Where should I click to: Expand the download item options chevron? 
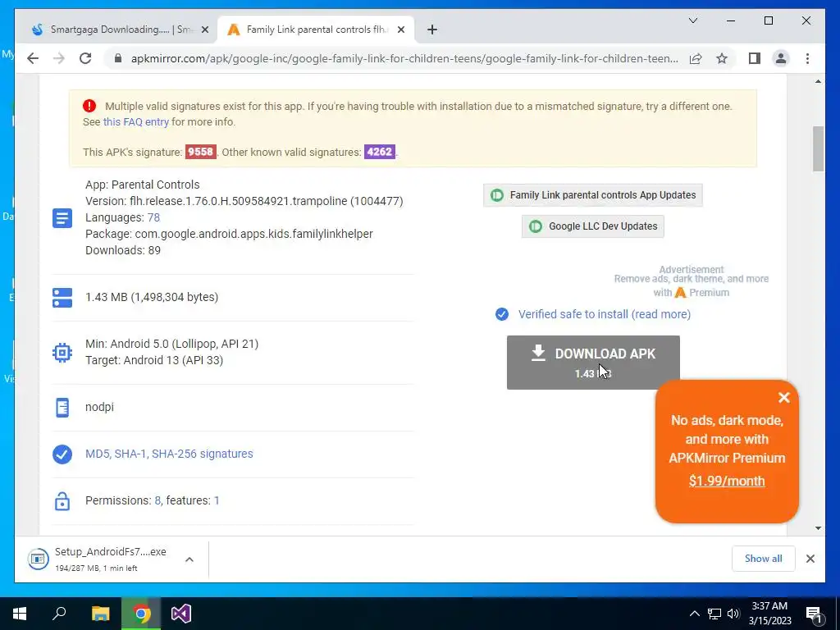point(189,559)
